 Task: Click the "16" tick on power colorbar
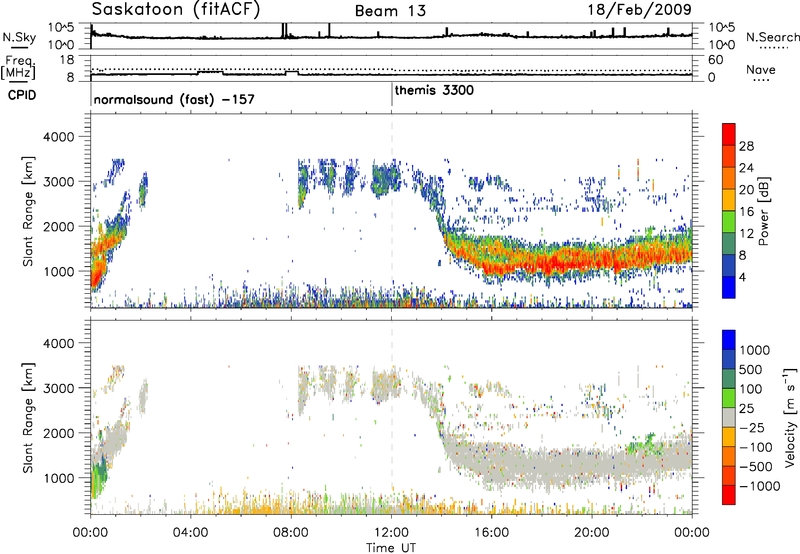click(x=746, y=212)
